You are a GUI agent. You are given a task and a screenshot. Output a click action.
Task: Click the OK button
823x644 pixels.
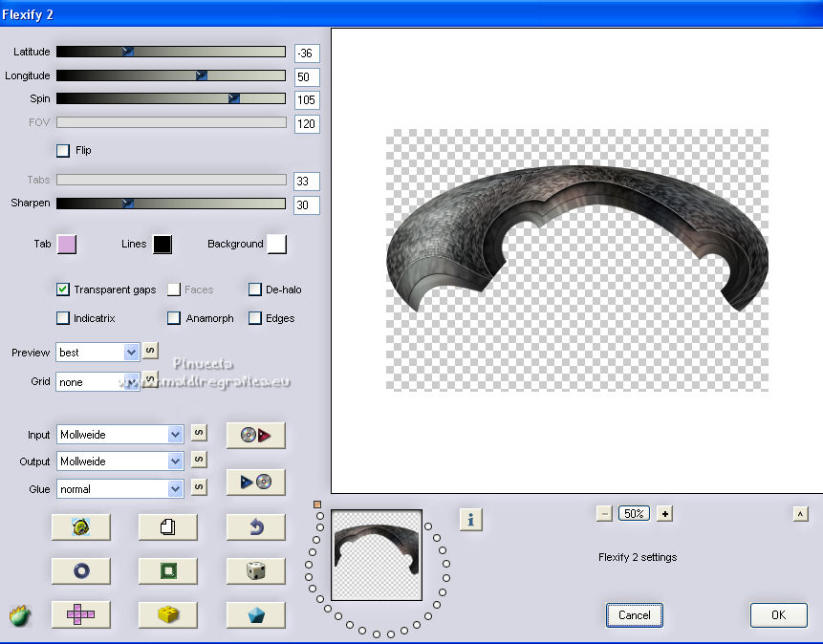(x=778, y=615)
